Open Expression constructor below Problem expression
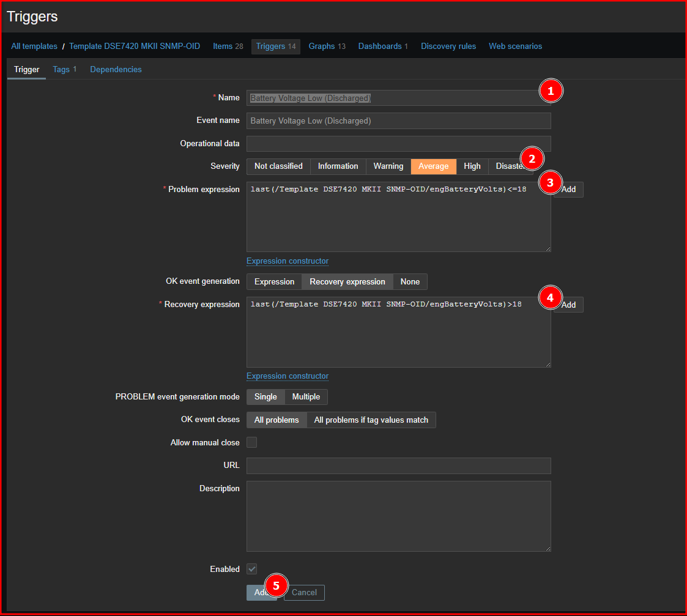The height and width of the screenshot is (616, 687). [288, 261]
